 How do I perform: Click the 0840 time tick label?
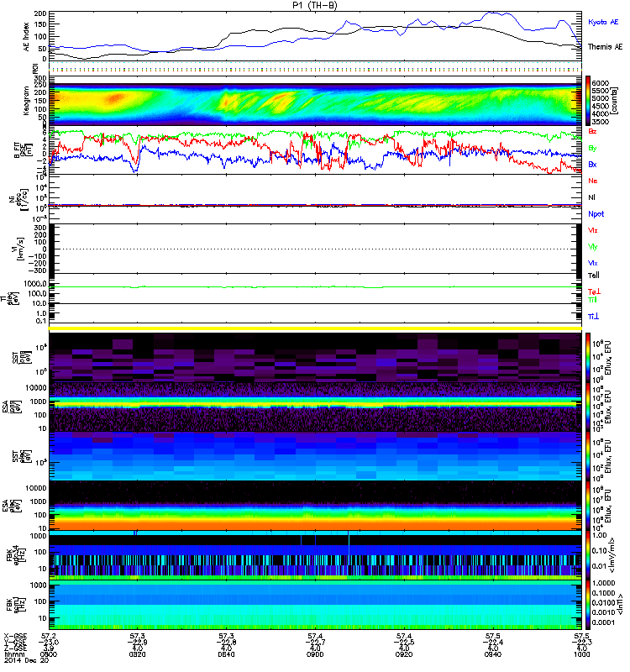[226, 654]
